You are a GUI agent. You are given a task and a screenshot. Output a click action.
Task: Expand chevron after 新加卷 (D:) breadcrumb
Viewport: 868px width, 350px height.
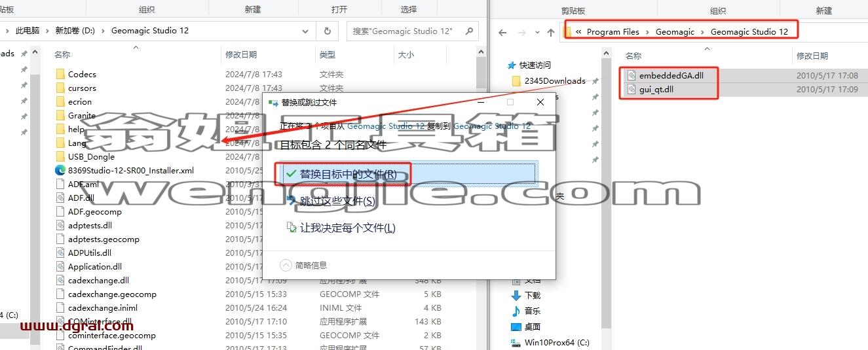pos(103,31)
